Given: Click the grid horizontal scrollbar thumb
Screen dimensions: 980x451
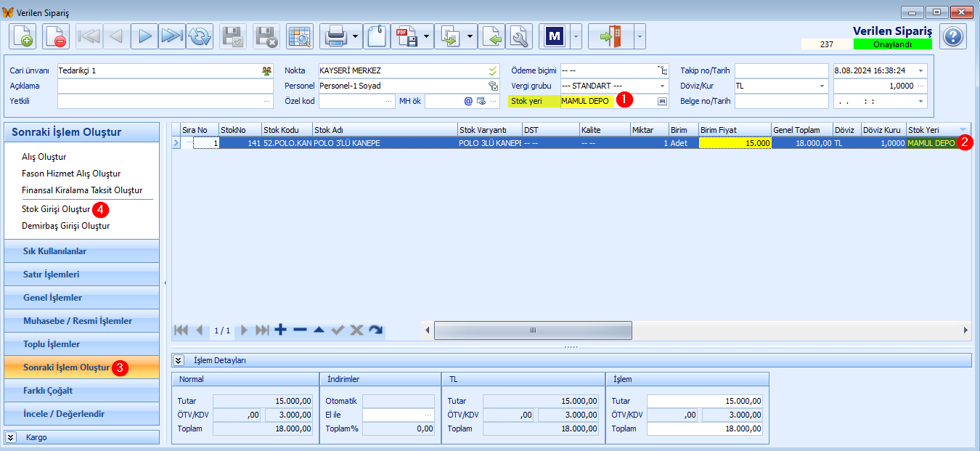Looking at the screenshot, I should point(533,330).
